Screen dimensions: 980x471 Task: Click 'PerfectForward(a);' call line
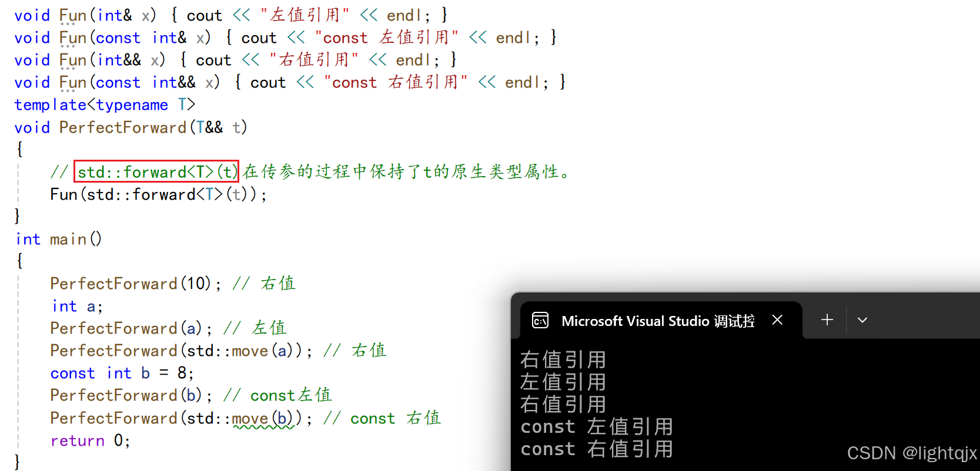131,328
